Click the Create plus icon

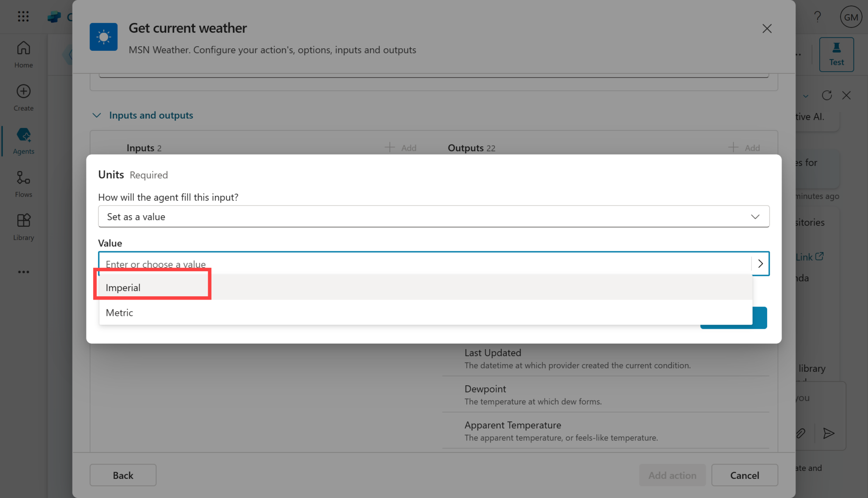(23, 92)
